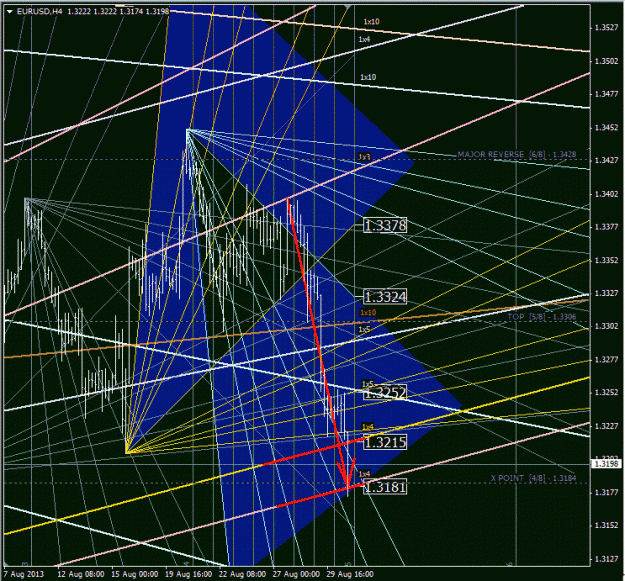This screenshot has width=625, height=581.
Task: Click the current price tag 1.3198 on axis
Action: (x=606, y=464)
